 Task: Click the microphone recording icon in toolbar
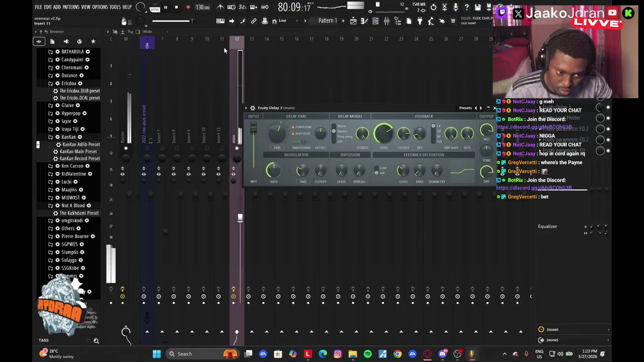pyautogui.click(x=455, y=7)
